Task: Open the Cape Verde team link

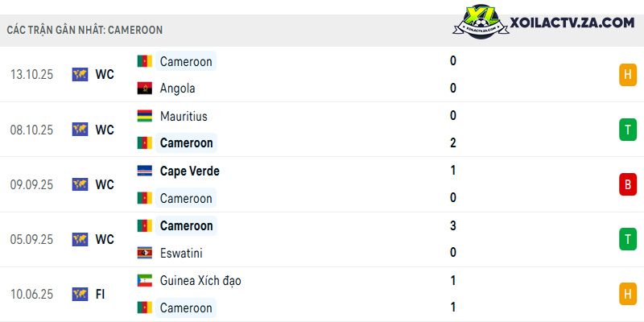Action: click(x=190, y=171)
